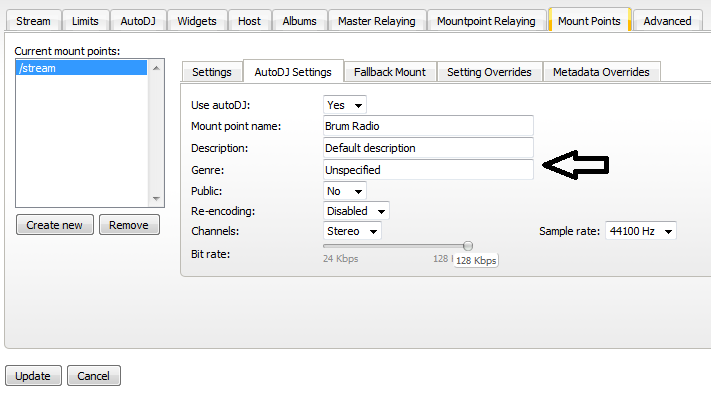Screen dimensions: 711x403
Task: Open the Use autoDJ dropdown
Action: click(x=345, y=105)
